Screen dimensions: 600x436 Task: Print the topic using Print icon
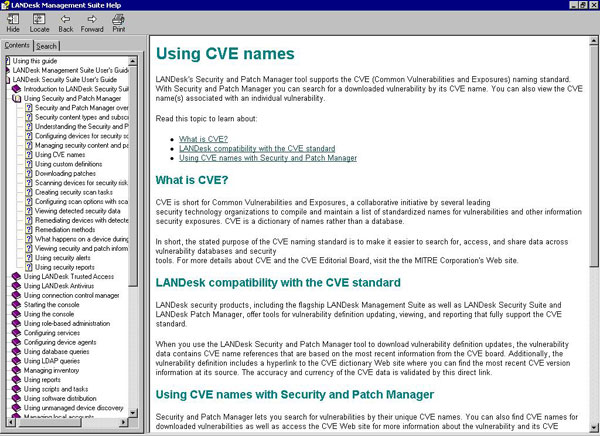point(118,20)
